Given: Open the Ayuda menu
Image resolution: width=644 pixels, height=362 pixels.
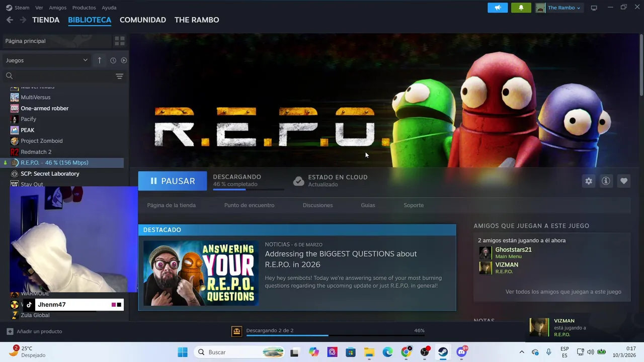Looking at the screenshot, I should click(x=109, y=8).
